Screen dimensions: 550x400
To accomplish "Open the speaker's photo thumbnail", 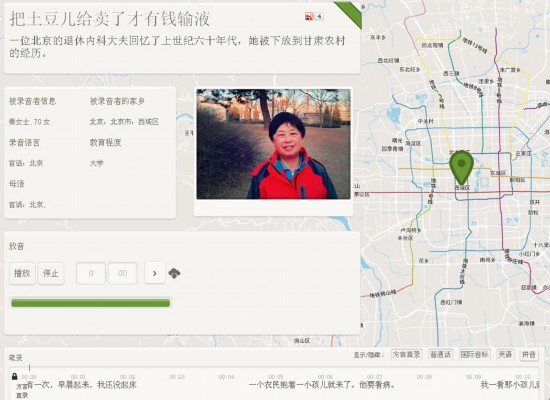I will point(273,144).
